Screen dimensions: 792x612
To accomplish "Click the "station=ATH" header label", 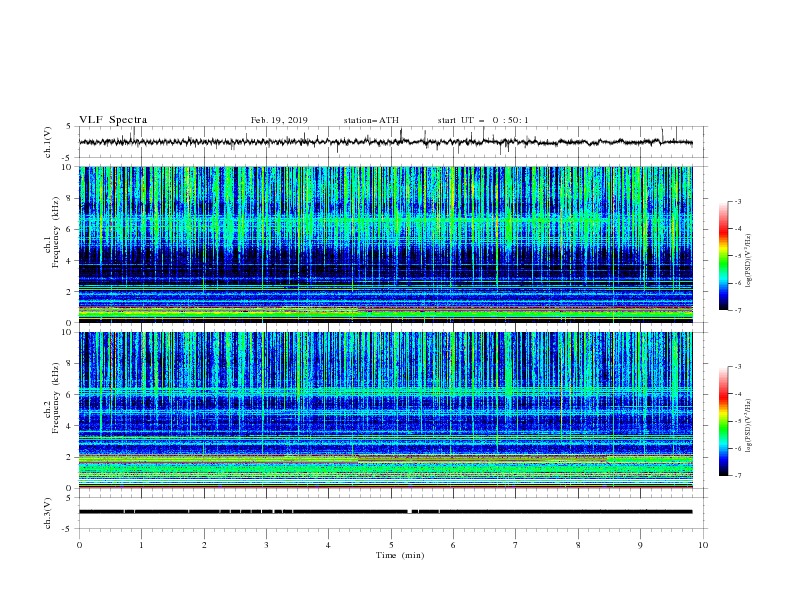I will [x=371, y=120].
